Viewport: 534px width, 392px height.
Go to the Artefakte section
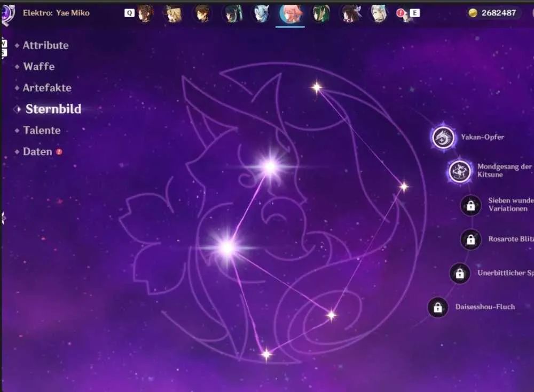(x=47, y=88)
